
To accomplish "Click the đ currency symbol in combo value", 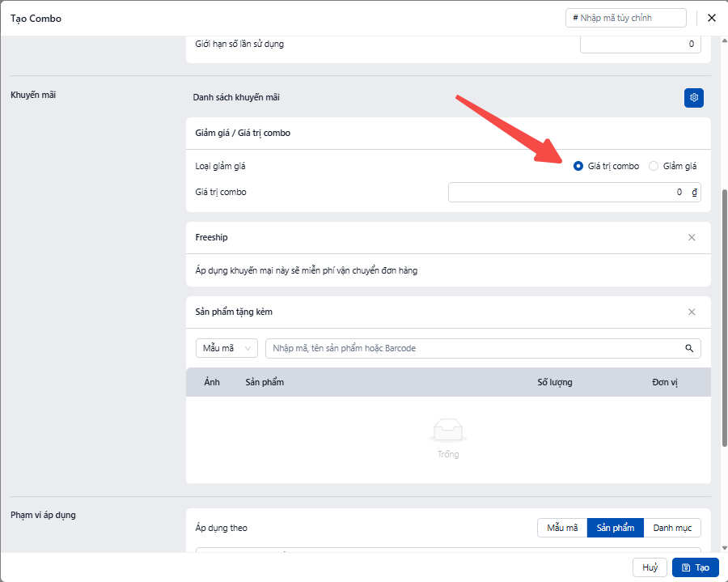I will pyautogui.click(x=693, y=193).
